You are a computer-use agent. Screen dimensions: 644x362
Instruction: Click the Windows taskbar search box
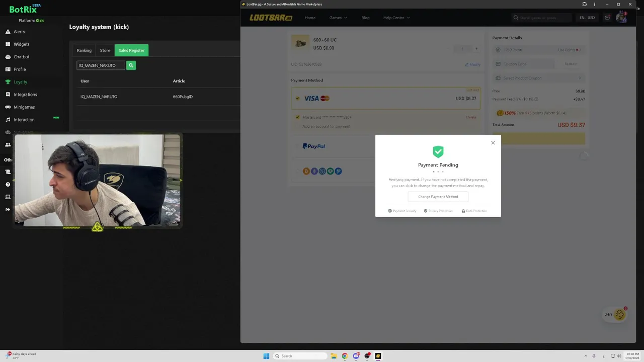pyautogui.click(x=300, y=356)
